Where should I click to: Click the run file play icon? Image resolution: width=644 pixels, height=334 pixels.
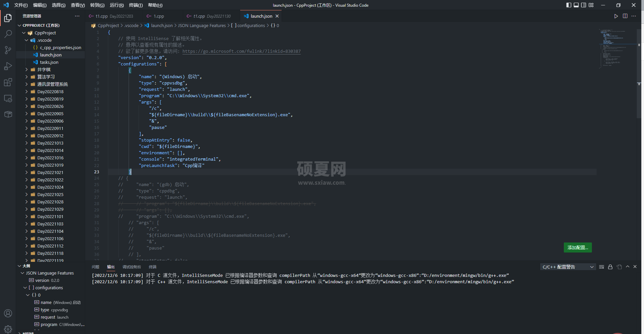click(616, 16)
